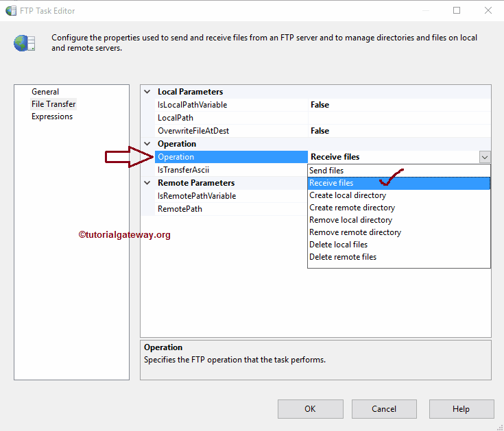The image size is (504, 431).
Task: Close the FTP Task Editor window
Action: pos(488,10)
